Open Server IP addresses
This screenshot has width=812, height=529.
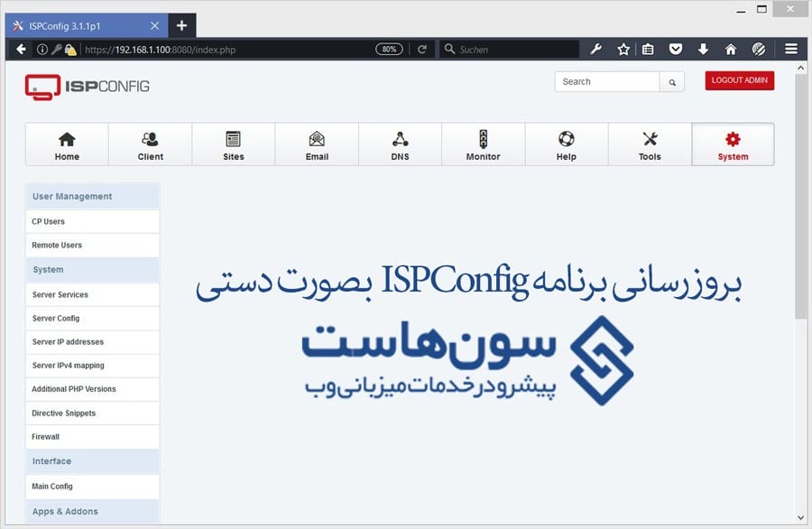tap(93, 342)
